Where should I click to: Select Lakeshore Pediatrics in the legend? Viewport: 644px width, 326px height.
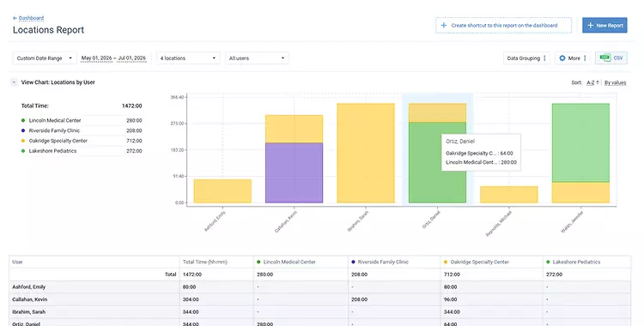pyautogui.click(x=52, y=151)
